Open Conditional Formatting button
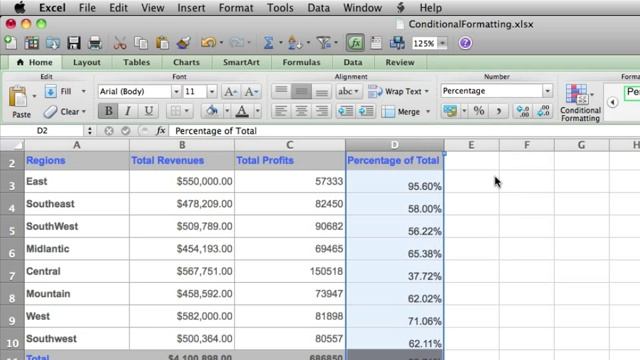Viewport: 640px width, 360px height. point(580,102)
